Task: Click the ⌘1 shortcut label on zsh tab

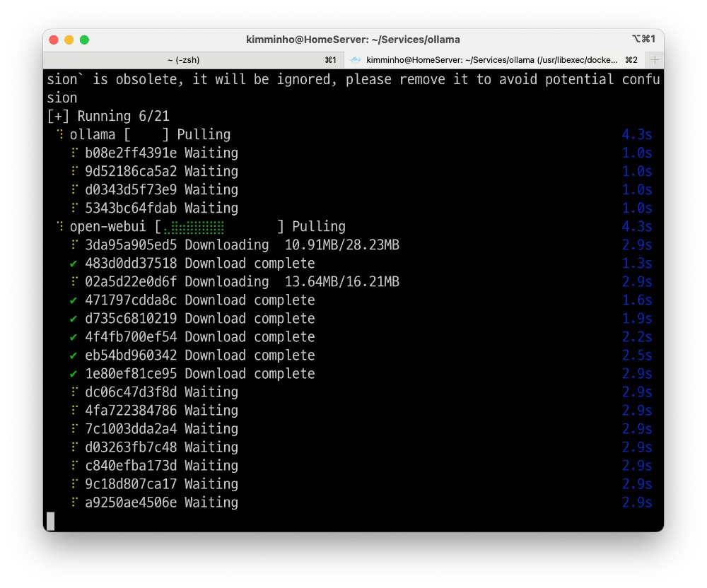Action: pos(330,60)
